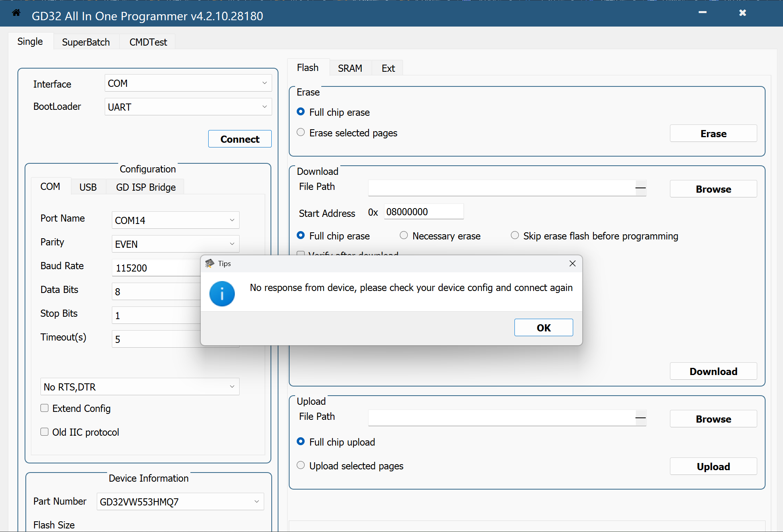
Task: Select Erase selected pages option
Action: click(x=301, y=132)
